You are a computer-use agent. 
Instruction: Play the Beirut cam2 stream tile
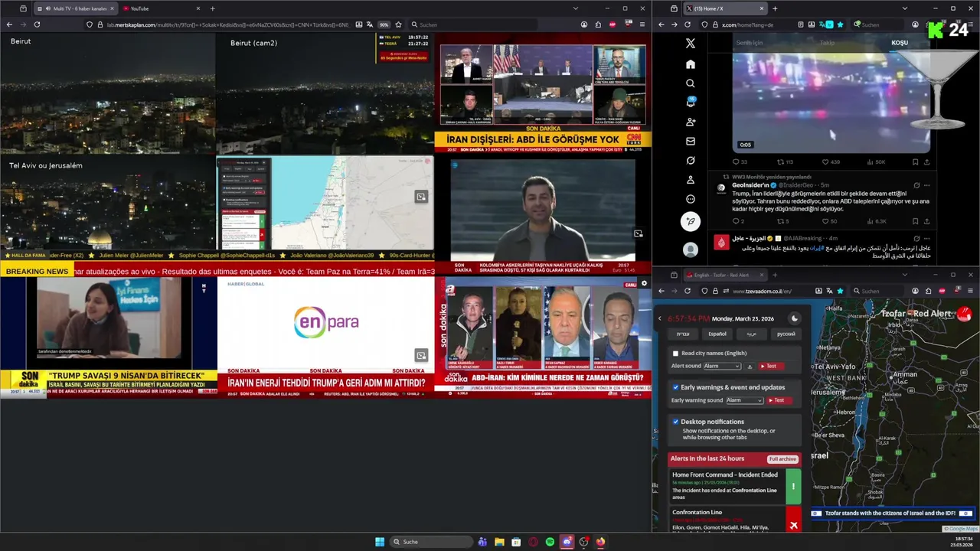(325, 93)
